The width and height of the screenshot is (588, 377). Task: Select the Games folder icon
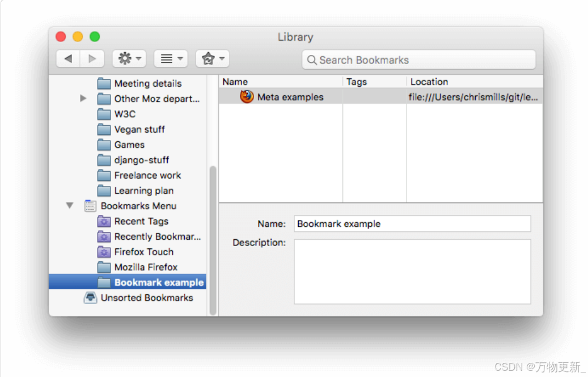pyautogui.click(x=104, y=145)
